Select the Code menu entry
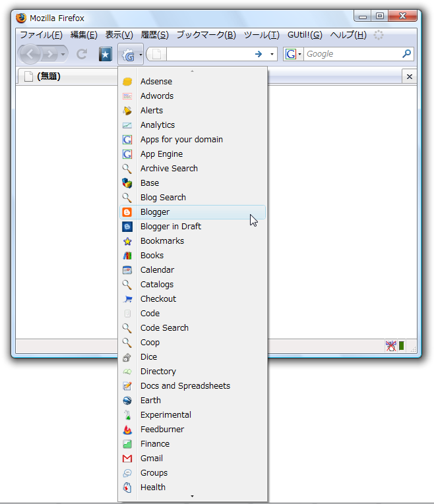The height and width of the screenshot is (504, 434). (x=192, y=314)
